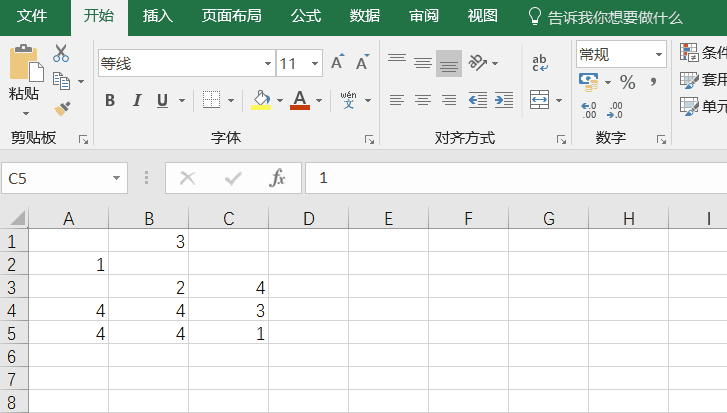
Task: Switch to the 插入 tab
Action: click(x=158, y=16)
